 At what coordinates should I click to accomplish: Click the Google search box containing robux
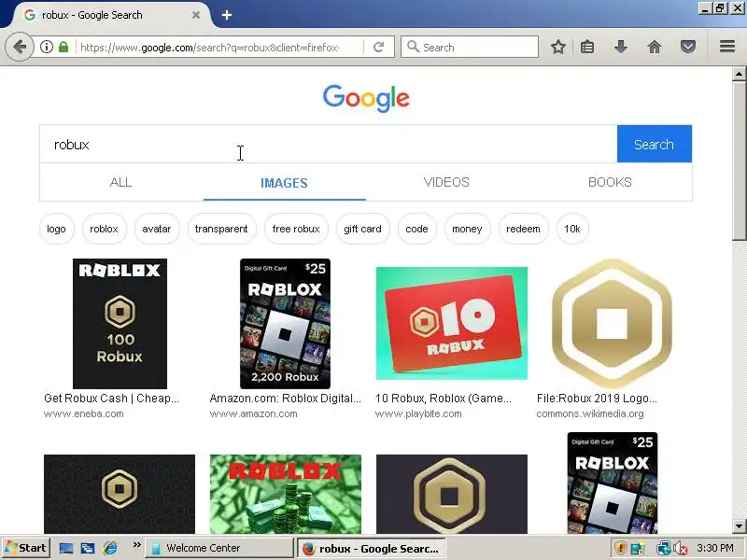[x=329, y=144]
